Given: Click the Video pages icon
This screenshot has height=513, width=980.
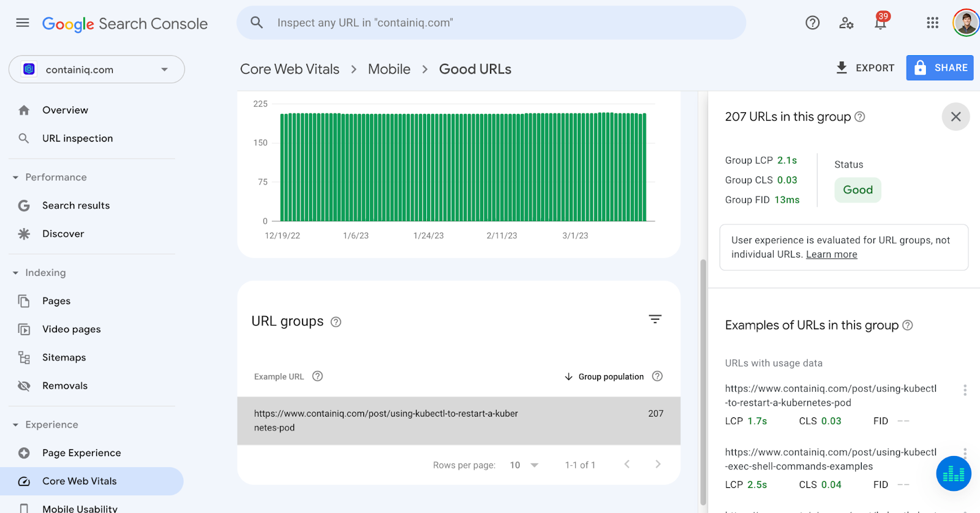Looking at the screenshot, I should click(24, 330).
